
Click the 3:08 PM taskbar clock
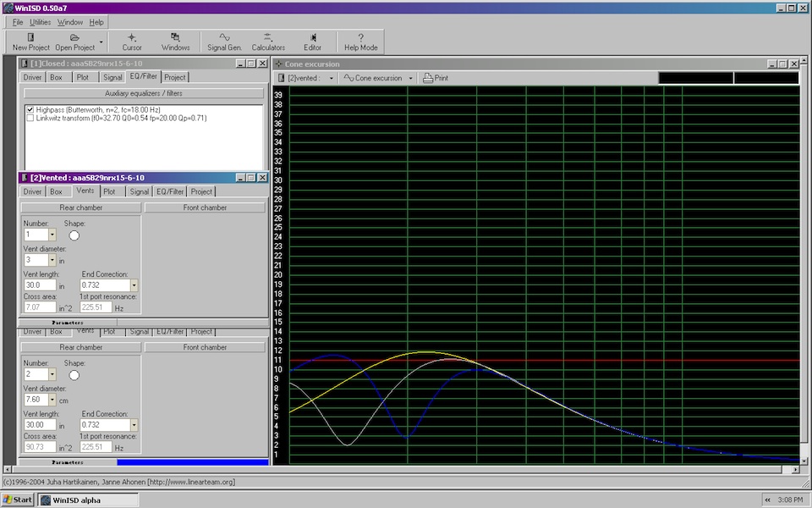(x=790, y=500)
